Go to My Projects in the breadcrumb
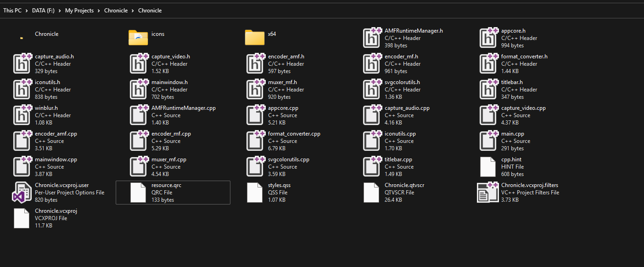The height and width of the screenshot is (267, 644). 79,11
